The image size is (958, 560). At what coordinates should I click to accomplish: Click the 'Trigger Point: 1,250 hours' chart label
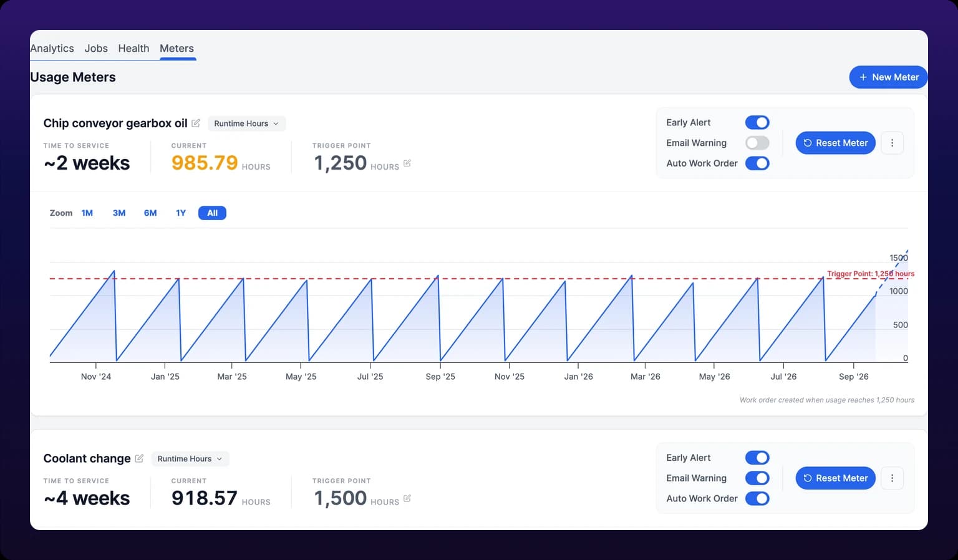coord(871,274)
